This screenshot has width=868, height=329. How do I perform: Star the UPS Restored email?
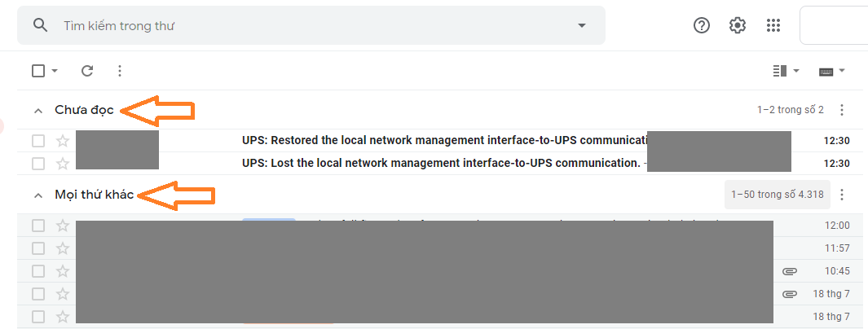point(62,141)
